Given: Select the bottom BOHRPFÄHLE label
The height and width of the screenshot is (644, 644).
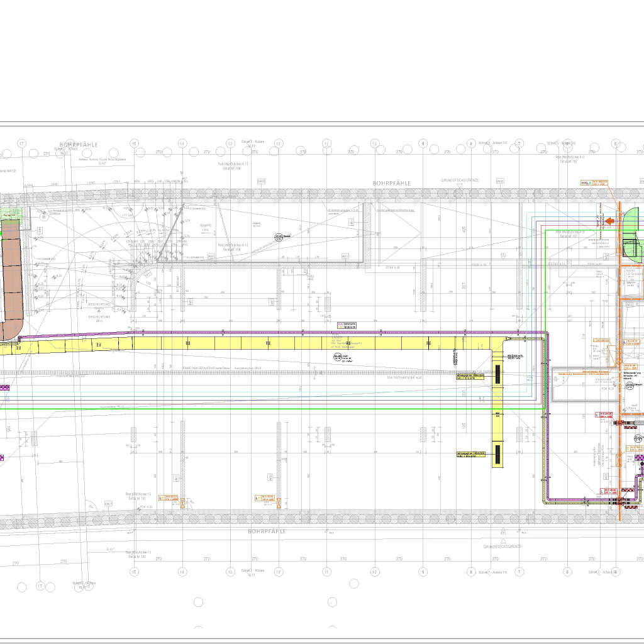Looking at the screenshot, I should coord(266,531).
